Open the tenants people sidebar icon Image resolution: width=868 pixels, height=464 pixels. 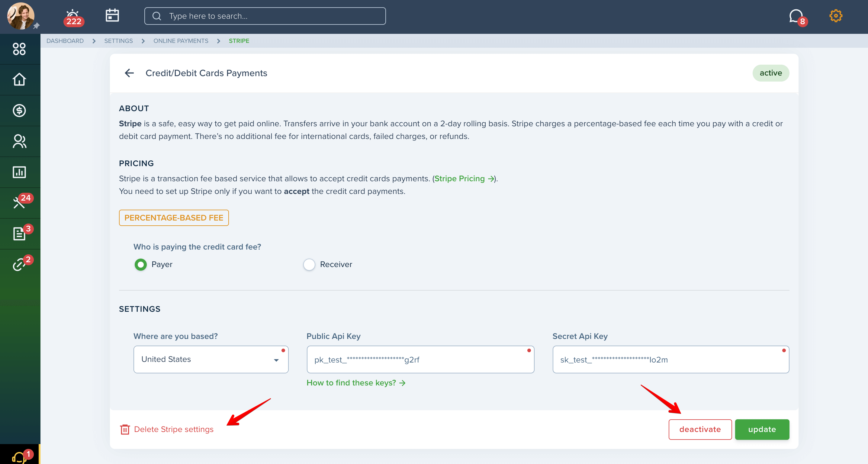[19, 141]
